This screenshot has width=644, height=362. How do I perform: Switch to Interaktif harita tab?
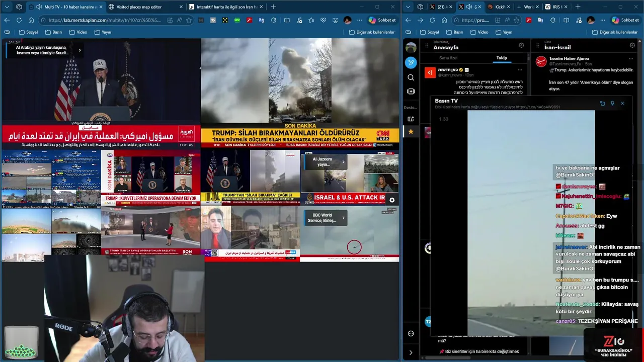[x=226, y=7]
